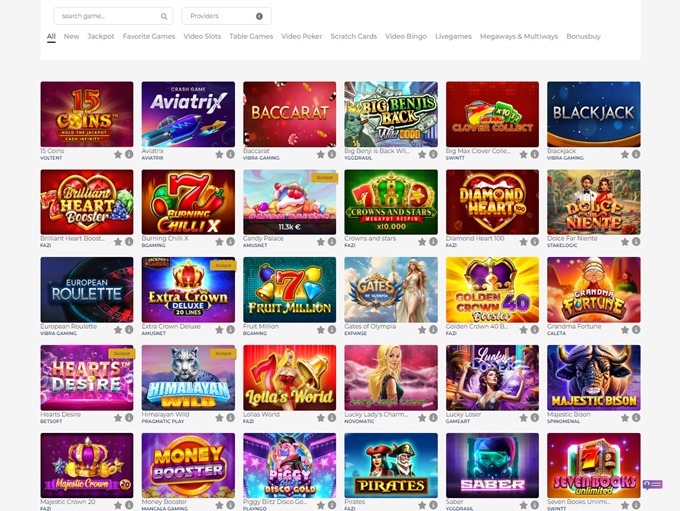Open the chat widget icon
The image size is (680, 511).
(652, 484)
